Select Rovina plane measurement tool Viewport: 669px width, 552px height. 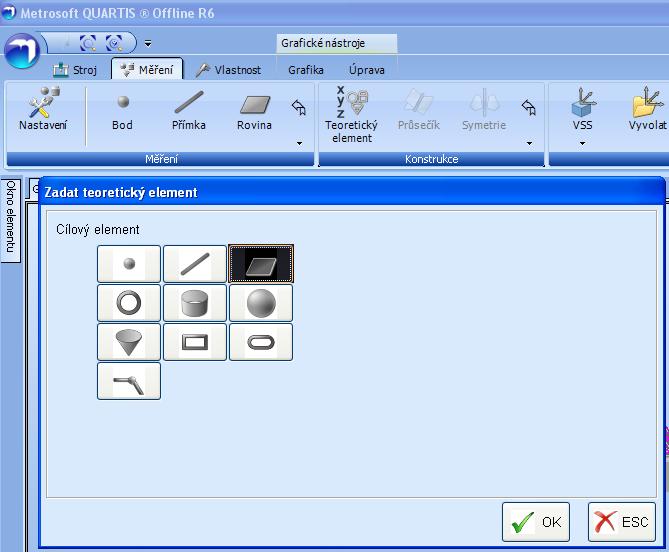(254, 112)
